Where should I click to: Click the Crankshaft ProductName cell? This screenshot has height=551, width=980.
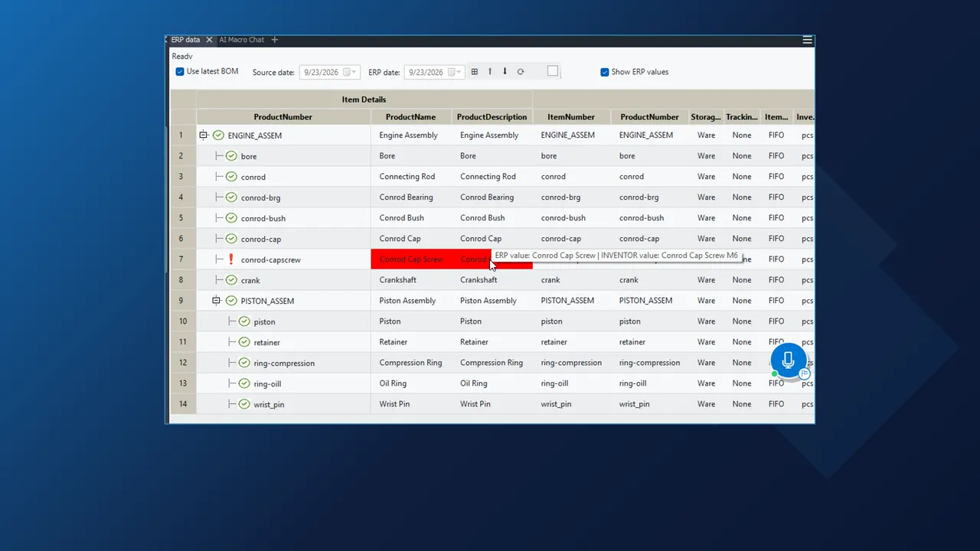(x=411, y=280)
